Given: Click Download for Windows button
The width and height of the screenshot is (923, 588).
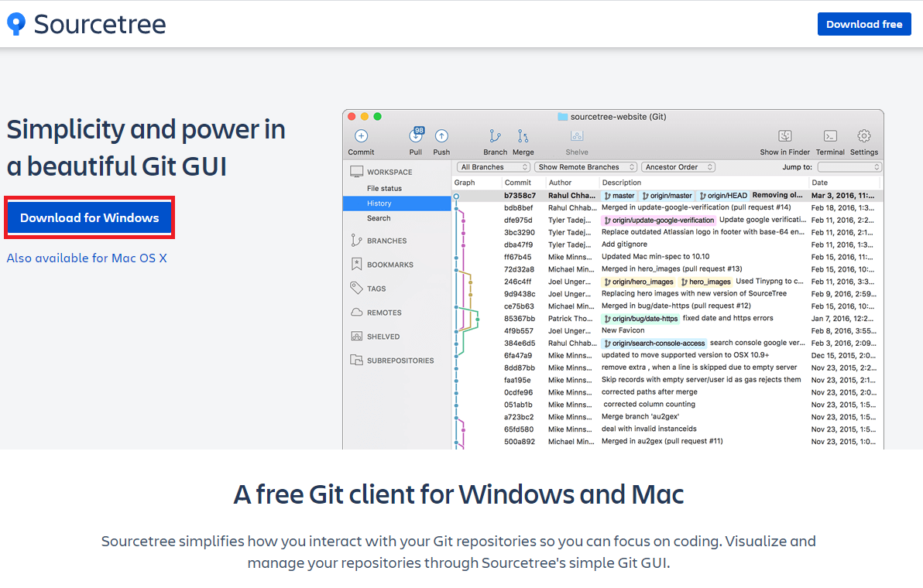Looking at the screenshot, I should point(90,217).
